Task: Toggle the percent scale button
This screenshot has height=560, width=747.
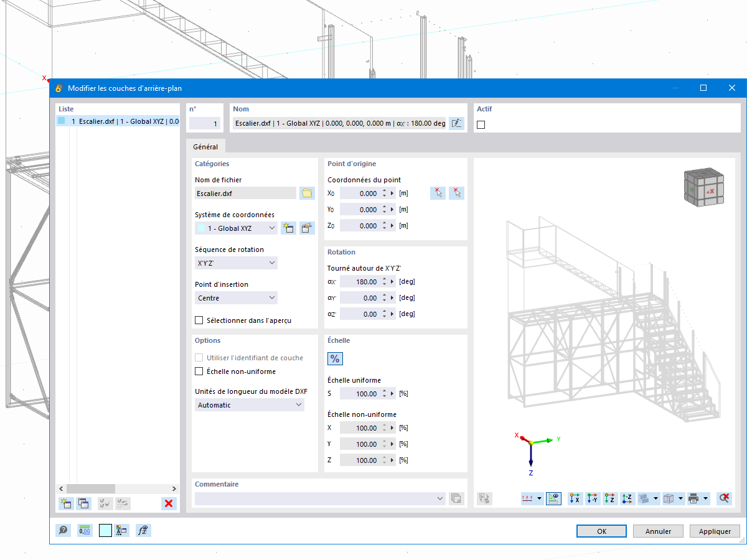Action: point(335,358)
